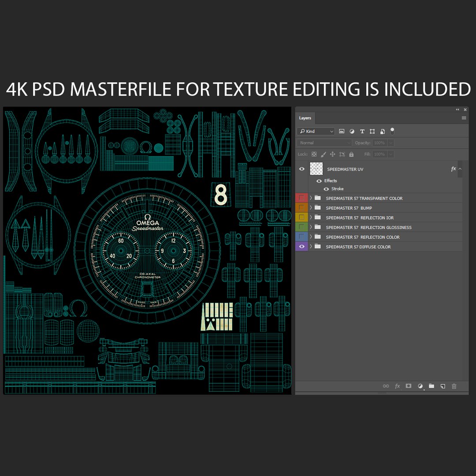Screen dimensions: 476x476
Task: Lock position move icon
Action: click(333, 154)
